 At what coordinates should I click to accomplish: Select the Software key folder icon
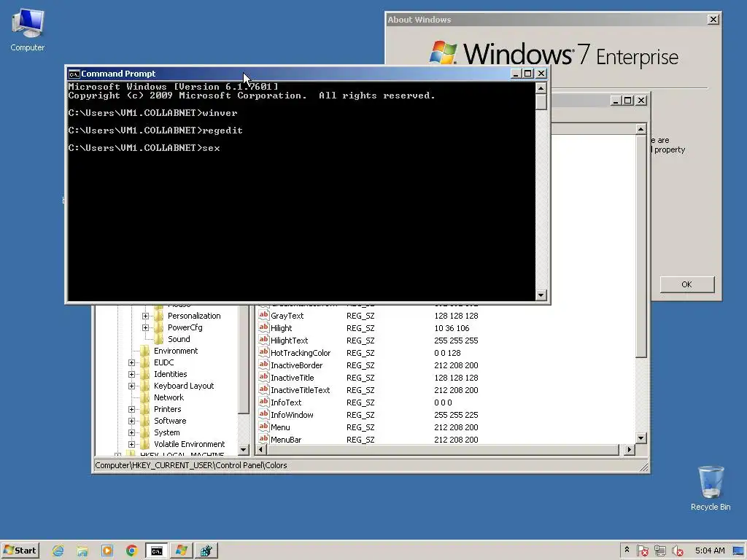point(145,421)
